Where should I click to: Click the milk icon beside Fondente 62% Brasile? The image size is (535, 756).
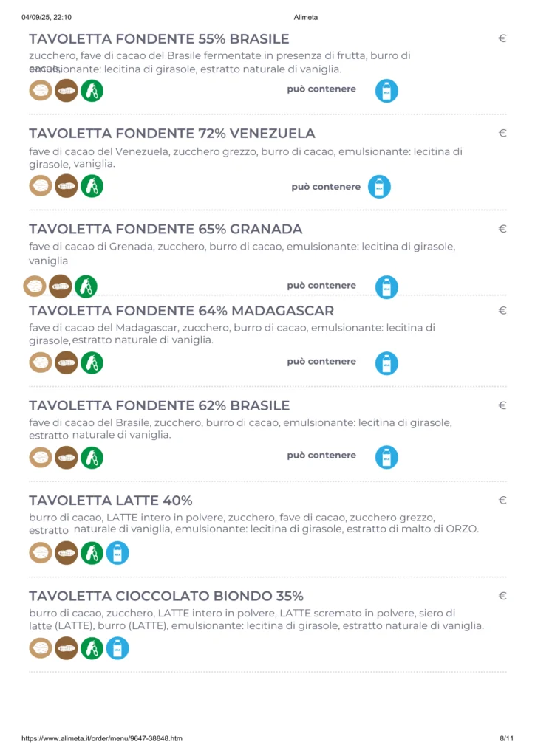pyautogui.click(x=386, y=457)
